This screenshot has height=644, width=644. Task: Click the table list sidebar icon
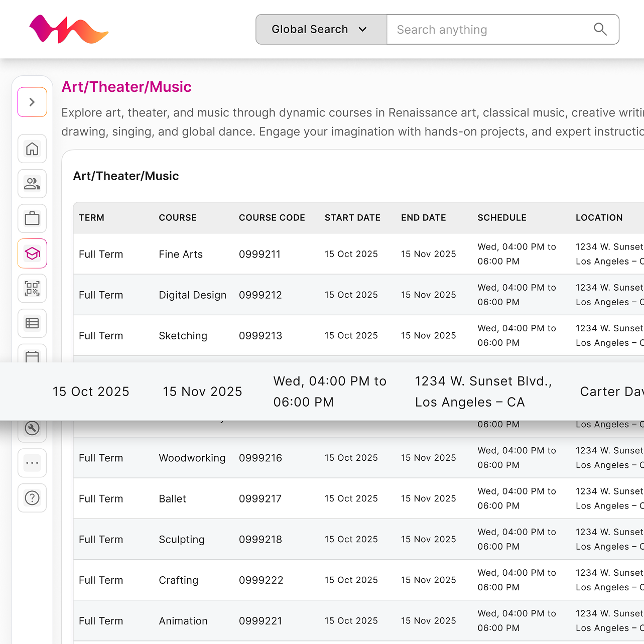pyautogui.click(x=32, y=323)
